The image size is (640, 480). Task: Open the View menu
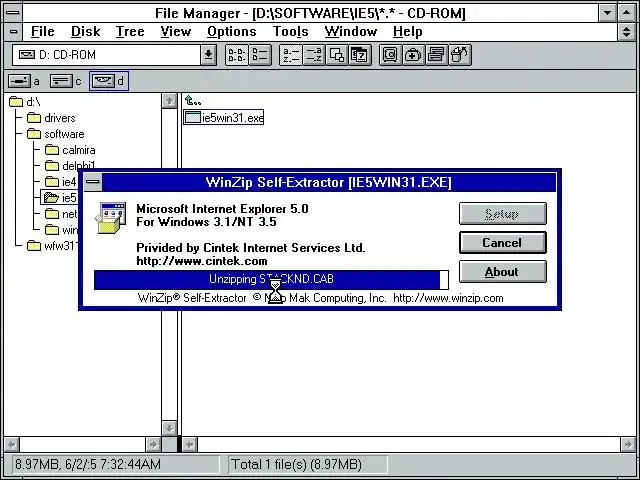[176, 32]
